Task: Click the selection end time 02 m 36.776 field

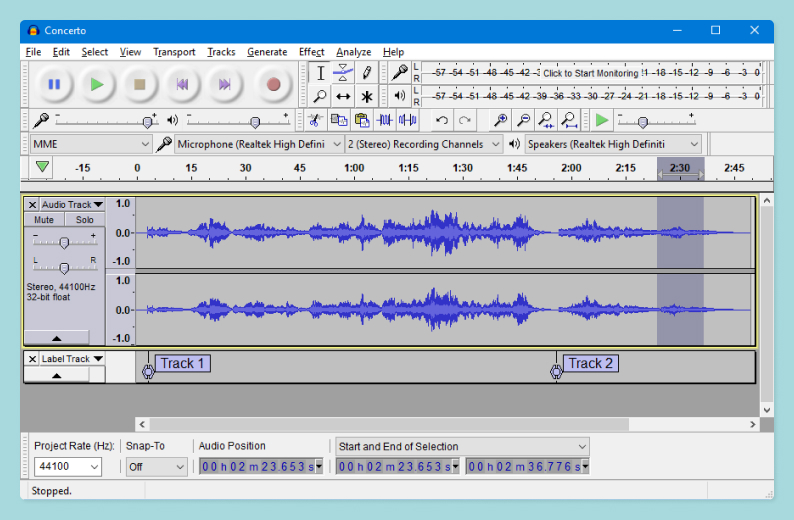Action: pos(528,467)
